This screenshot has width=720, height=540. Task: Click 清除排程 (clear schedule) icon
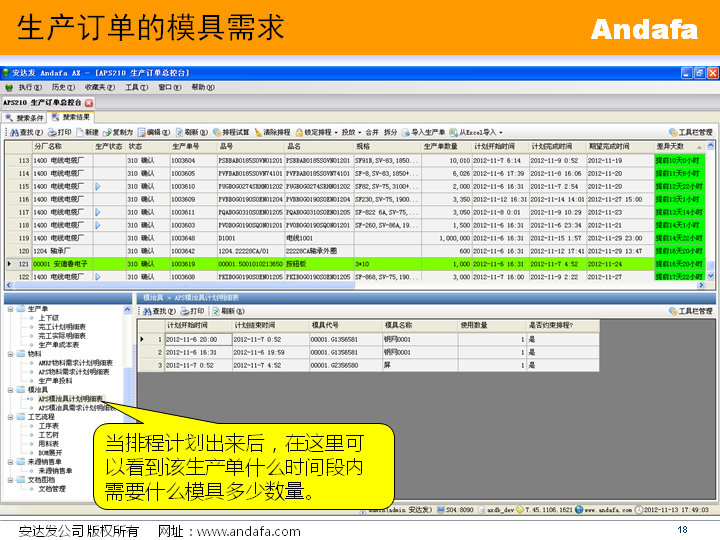[x=271, y=132]
